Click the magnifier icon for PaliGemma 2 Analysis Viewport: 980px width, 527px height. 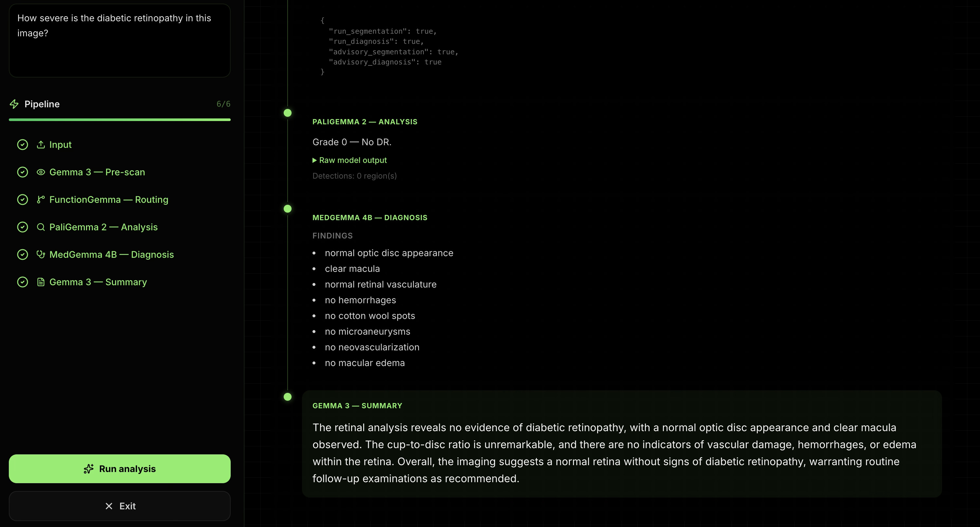pos(41,227)
